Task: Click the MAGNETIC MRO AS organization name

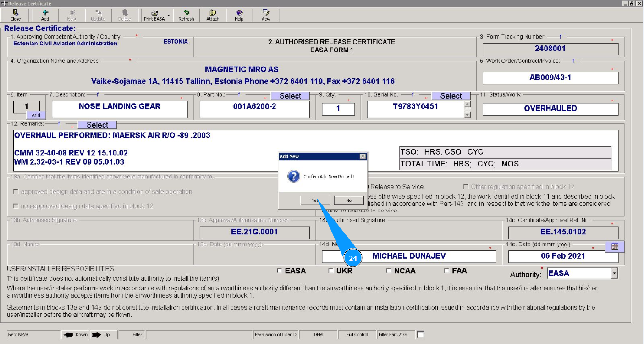Action: (242, 70)
